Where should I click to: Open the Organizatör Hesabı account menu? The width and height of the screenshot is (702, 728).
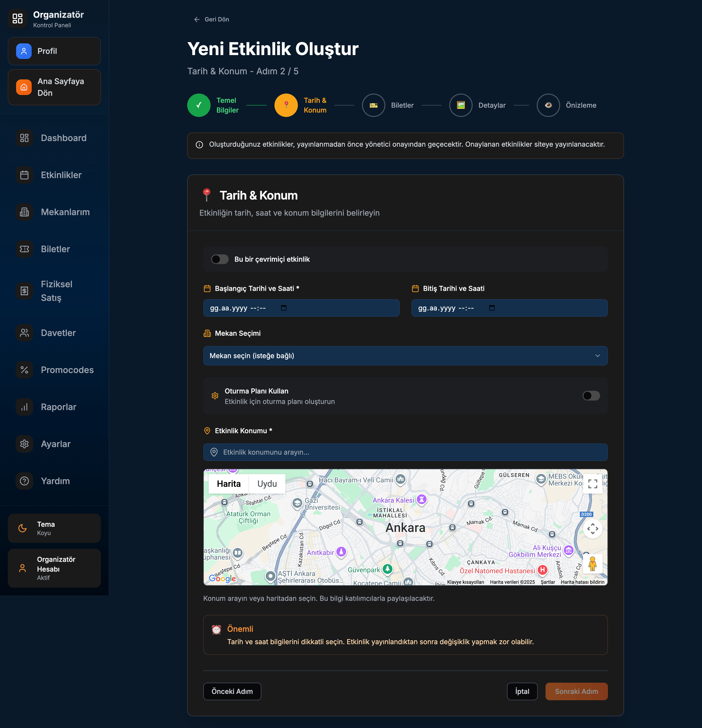click(54, 568)
